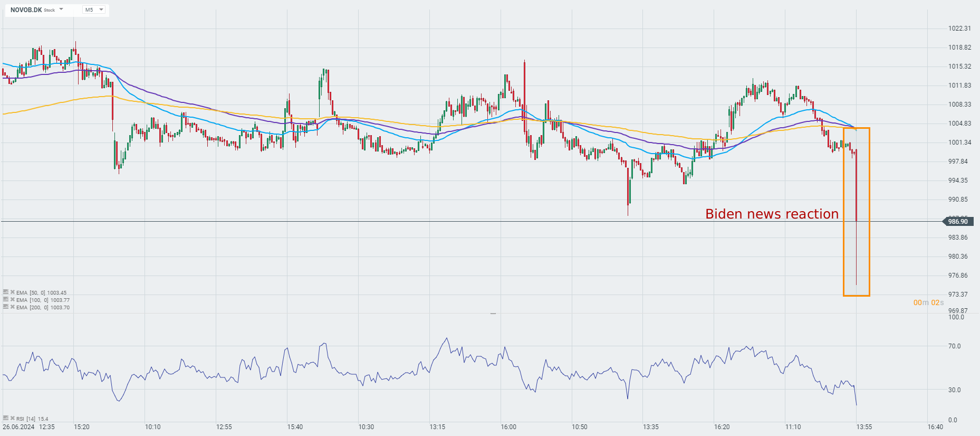Click the 997.84 price axis label
The width and height of the screenshot is (980, 436).
958,162
